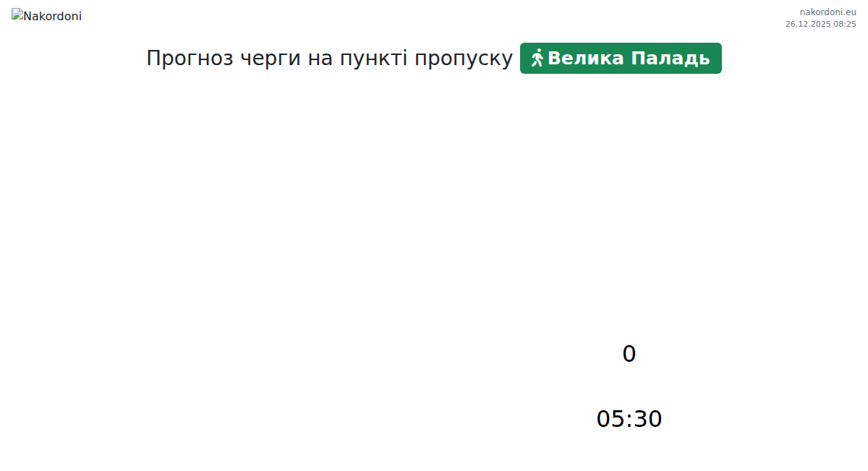
Task: Click the timestamp time 08:25
Action: pyautogui.click(x=845, y=24)
